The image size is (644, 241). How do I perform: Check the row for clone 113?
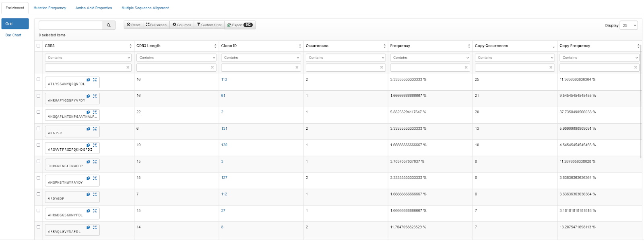[39, 79]
